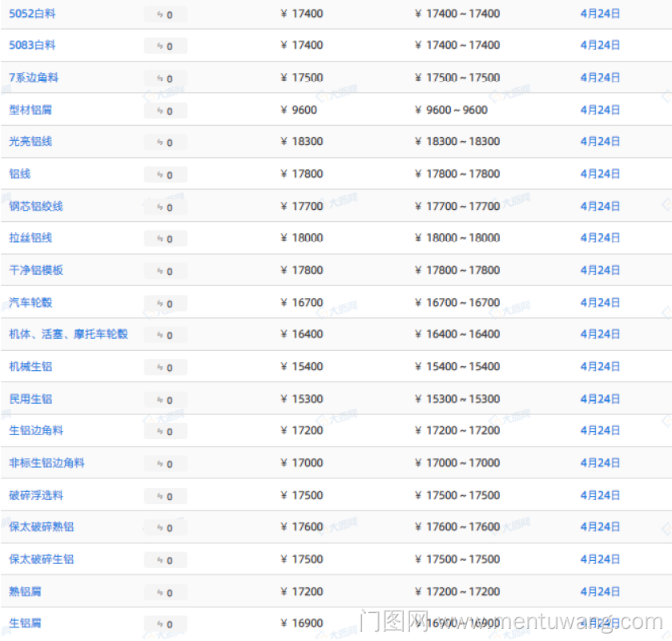This screenshot has height=641, width=672.
Task: Open the 非标生铝边角料 product link
Action: (46, 463)
